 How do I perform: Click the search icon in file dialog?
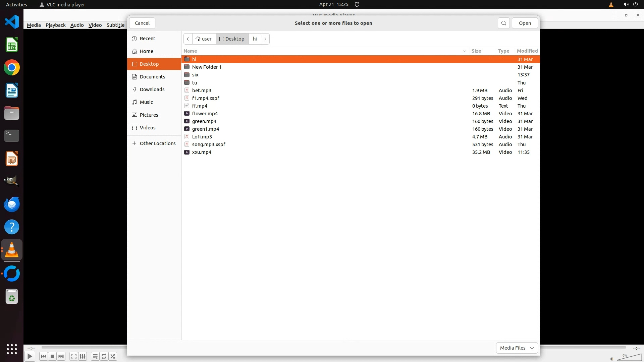(x=503, y=23)
